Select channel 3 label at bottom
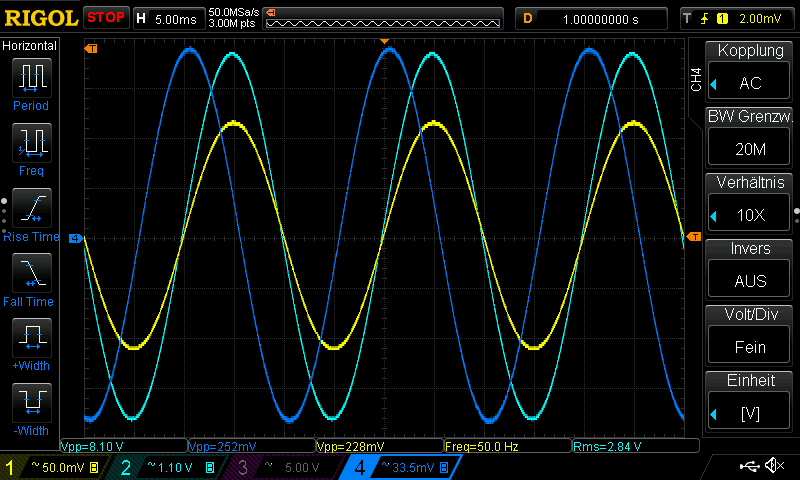800x480 pixels. coord(242,468)
